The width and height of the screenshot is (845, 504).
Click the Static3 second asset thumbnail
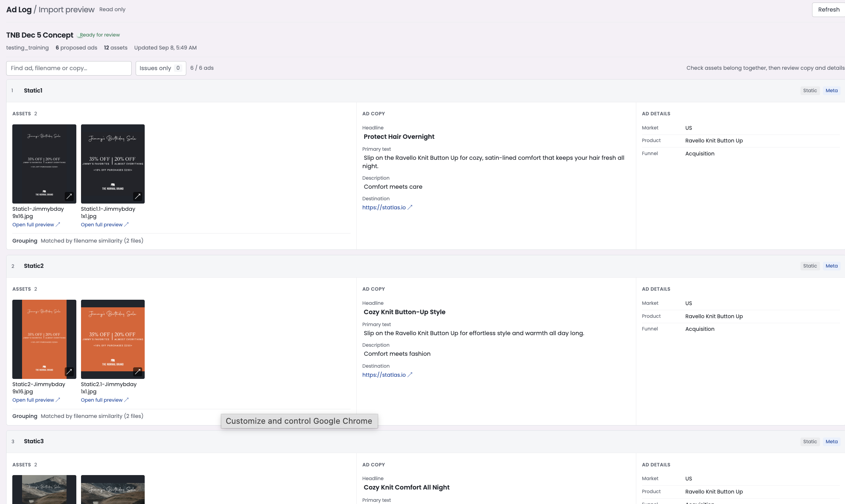(x=113, y=490)
